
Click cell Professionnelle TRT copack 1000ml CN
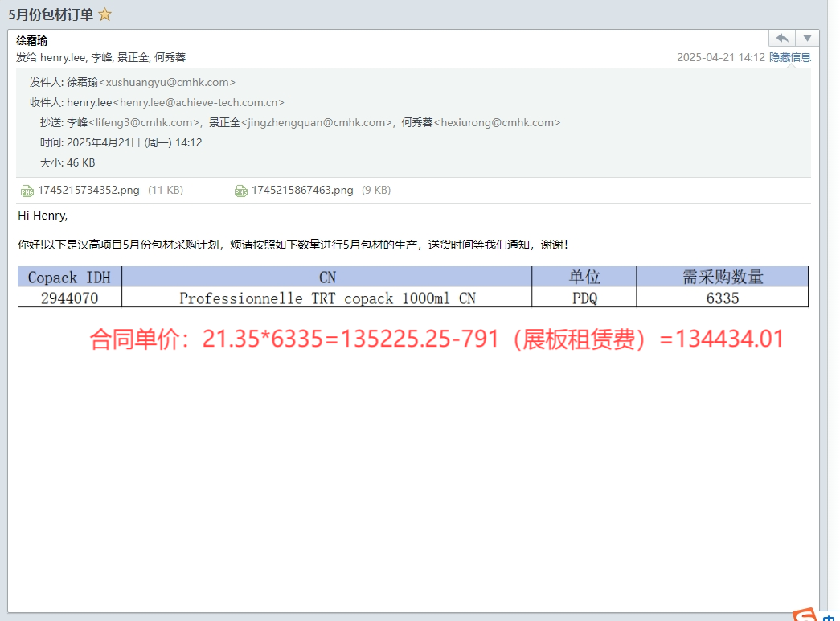point(327,298)
